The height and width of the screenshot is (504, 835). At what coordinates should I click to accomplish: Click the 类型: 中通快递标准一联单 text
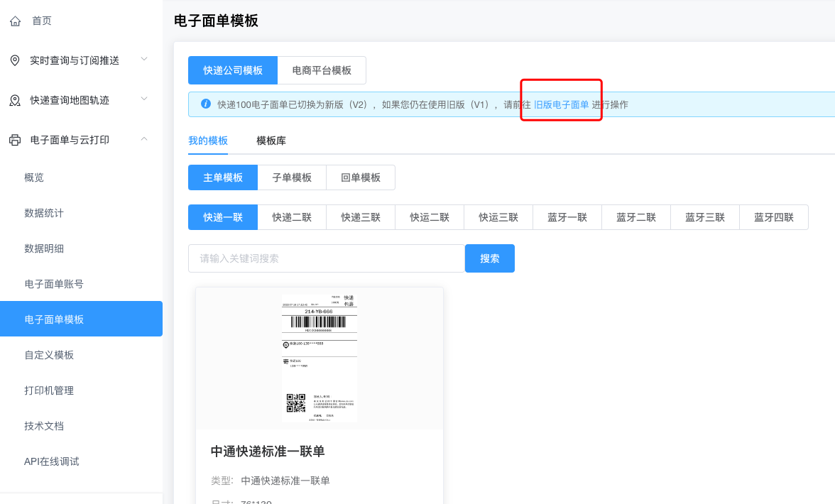click(x=270, y=481)
